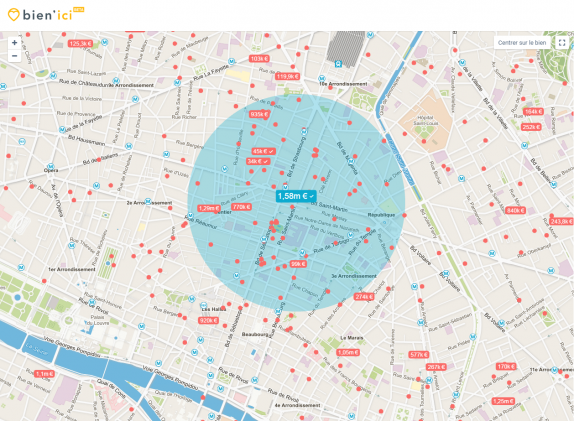Open the 577k€ listing marker

click(x=419, y=354)
